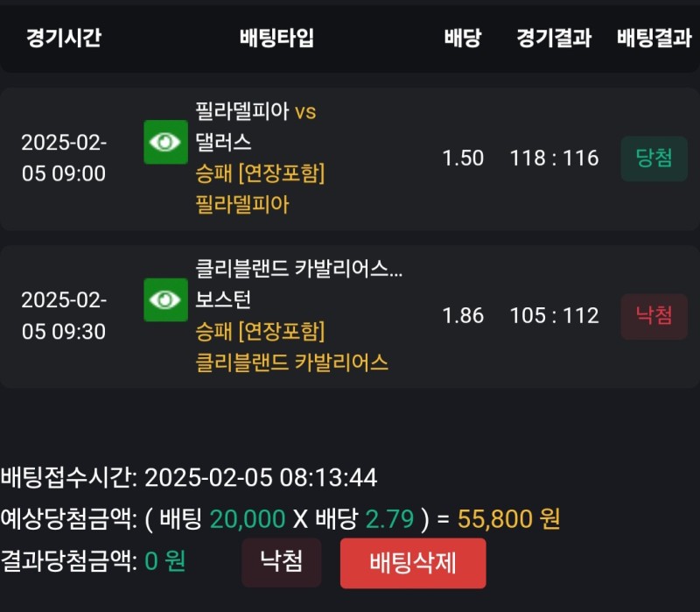The width and height of the screenshot is (700, 612).
Task: Click the 배당 column header
Action: [462, 38]
